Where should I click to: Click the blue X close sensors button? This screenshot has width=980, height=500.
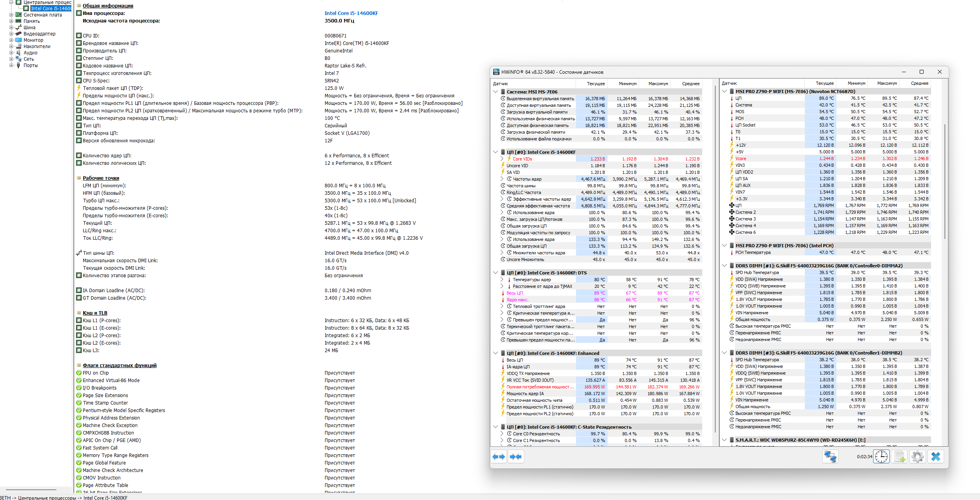pos(936,457)
